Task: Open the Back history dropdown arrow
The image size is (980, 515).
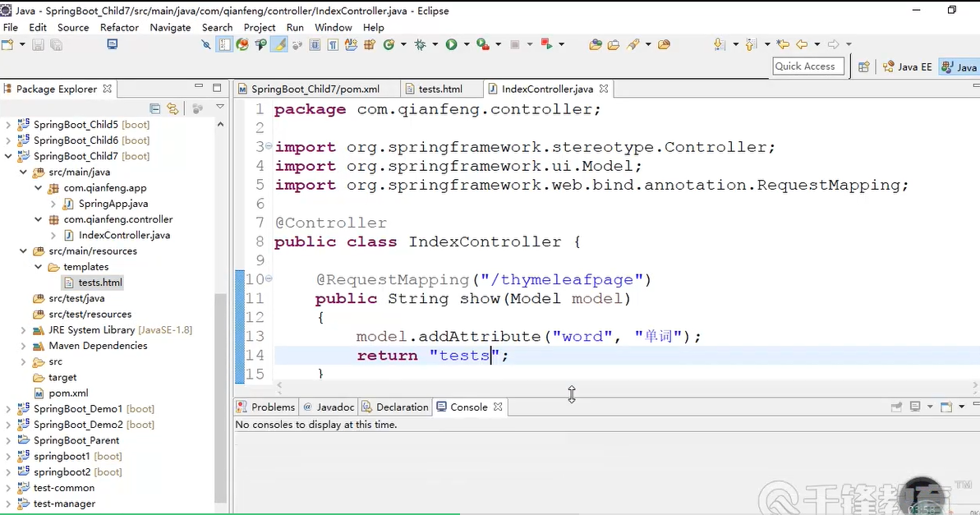Action: [817, 44]
